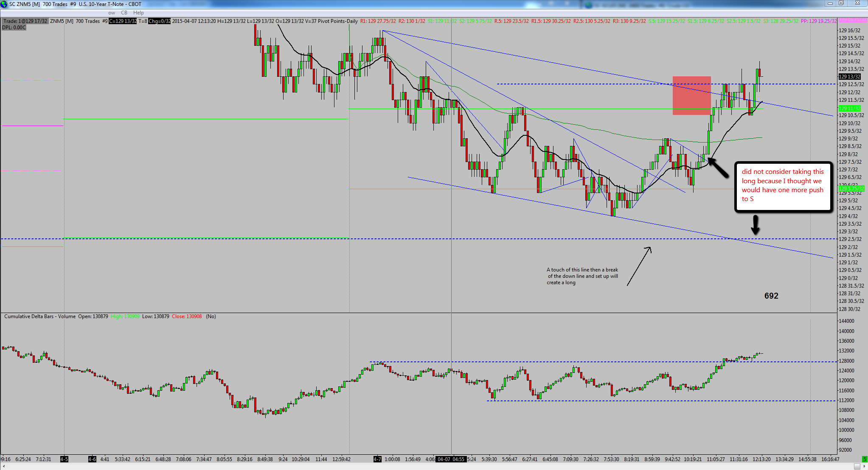Click the 'PP: 129 19.25/32' pivot value

pos(819,21)
